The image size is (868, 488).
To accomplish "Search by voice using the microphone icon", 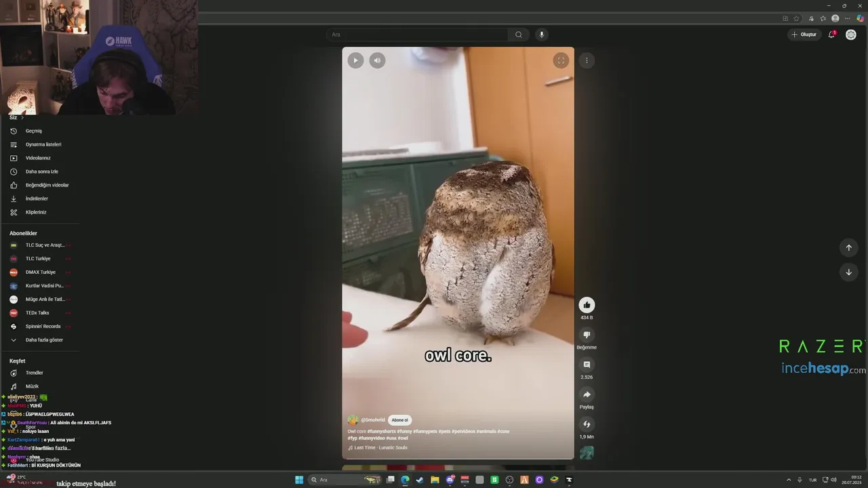I will tap(541, 35).
